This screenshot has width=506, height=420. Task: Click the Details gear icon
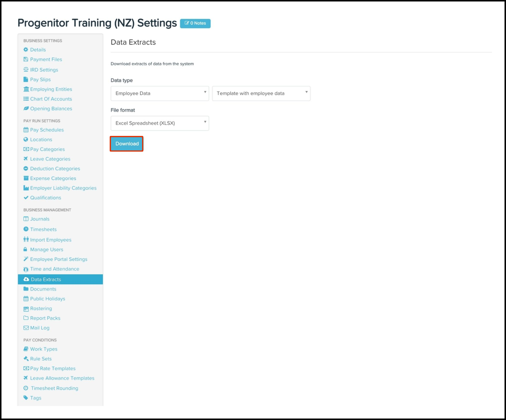[x=26, y=50]
